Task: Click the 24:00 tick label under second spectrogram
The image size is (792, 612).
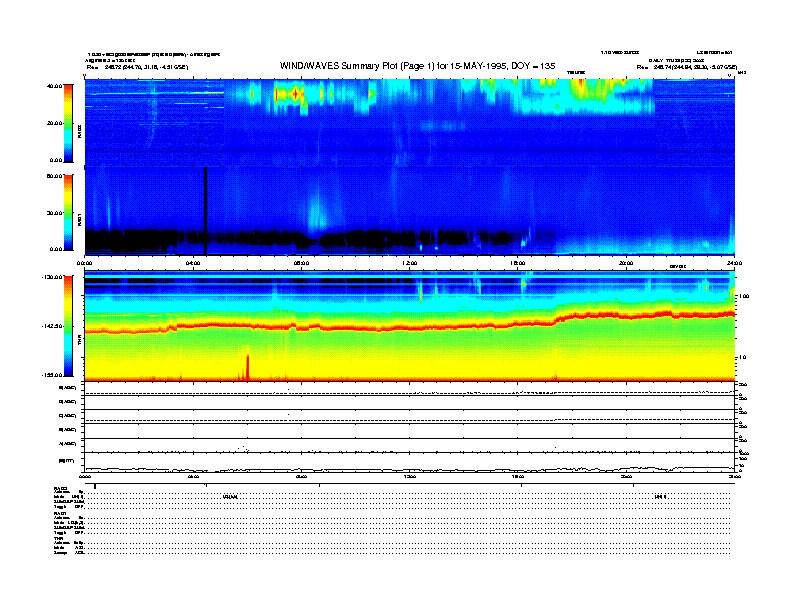Action: [x=734, y=263]
